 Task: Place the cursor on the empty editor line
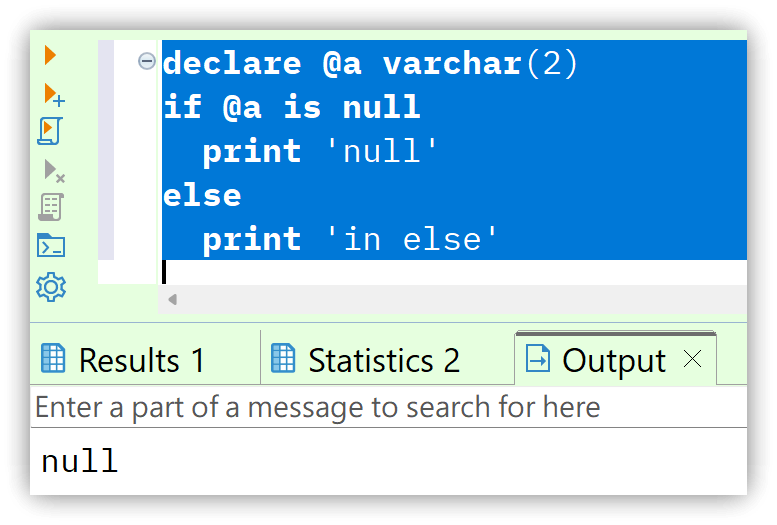coord(453,272)
